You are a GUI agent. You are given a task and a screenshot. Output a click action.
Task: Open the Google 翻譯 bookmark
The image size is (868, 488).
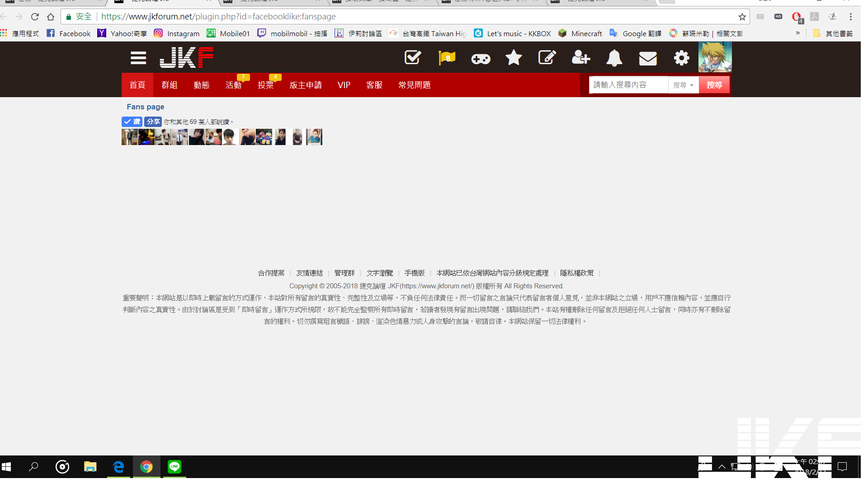(x=635, y=33)
